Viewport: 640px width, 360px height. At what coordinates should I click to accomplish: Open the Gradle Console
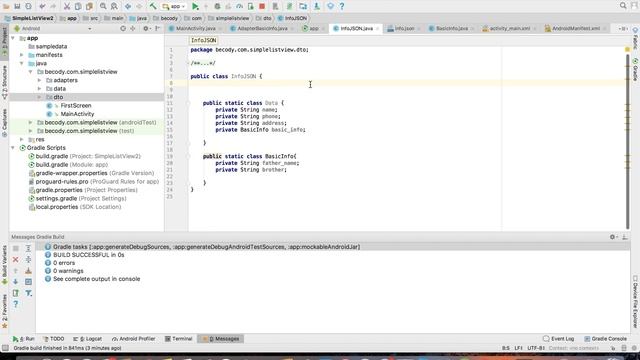[605, 339]
